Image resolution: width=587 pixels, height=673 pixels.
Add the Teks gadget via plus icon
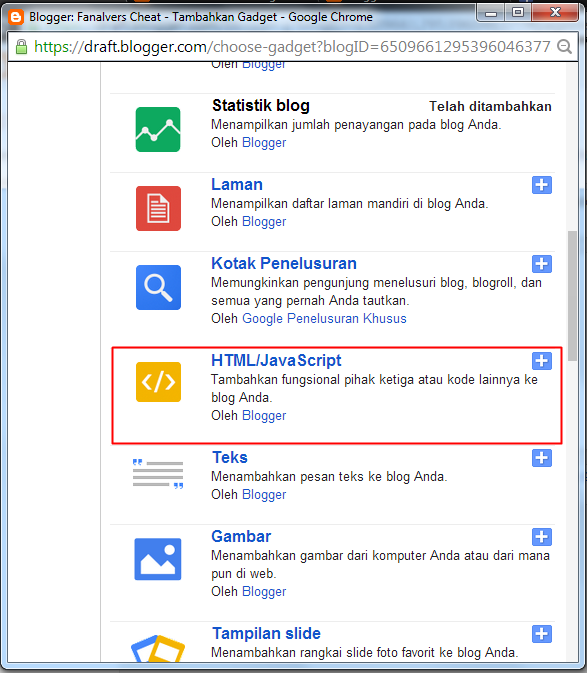[x=542, y=458]
